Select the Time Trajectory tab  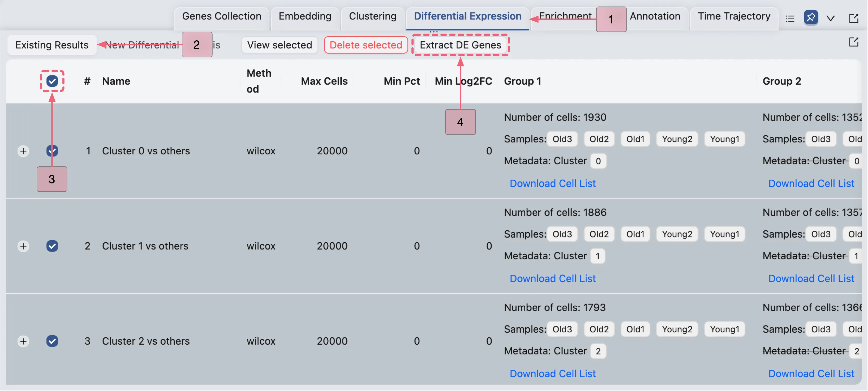[735, 16]
